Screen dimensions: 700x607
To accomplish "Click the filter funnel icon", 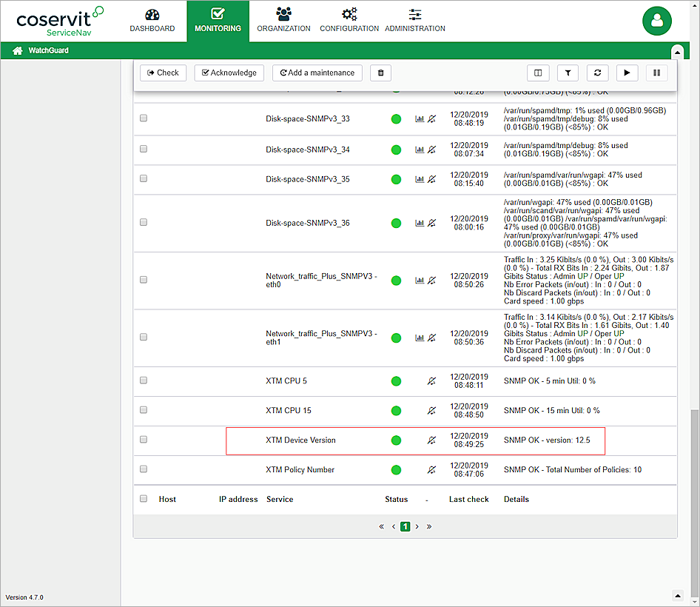I will pyautogui.click(x=568, y=73).
